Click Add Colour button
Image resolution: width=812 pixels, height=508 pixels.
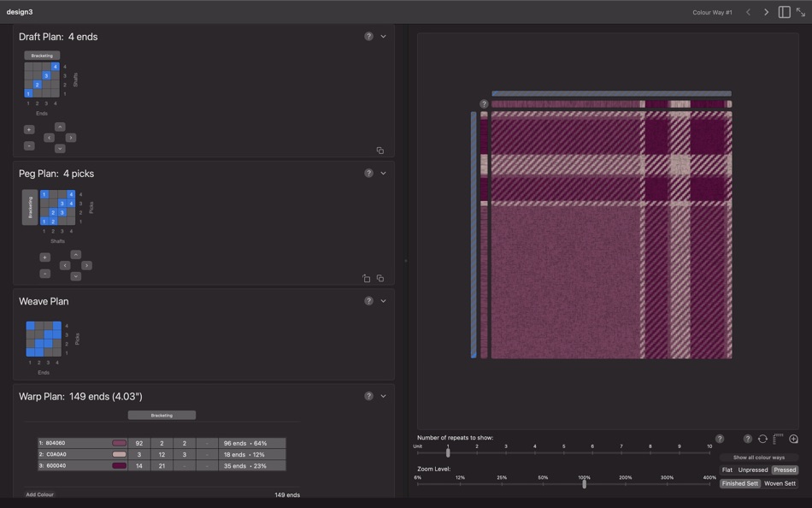tap(40, 494)
